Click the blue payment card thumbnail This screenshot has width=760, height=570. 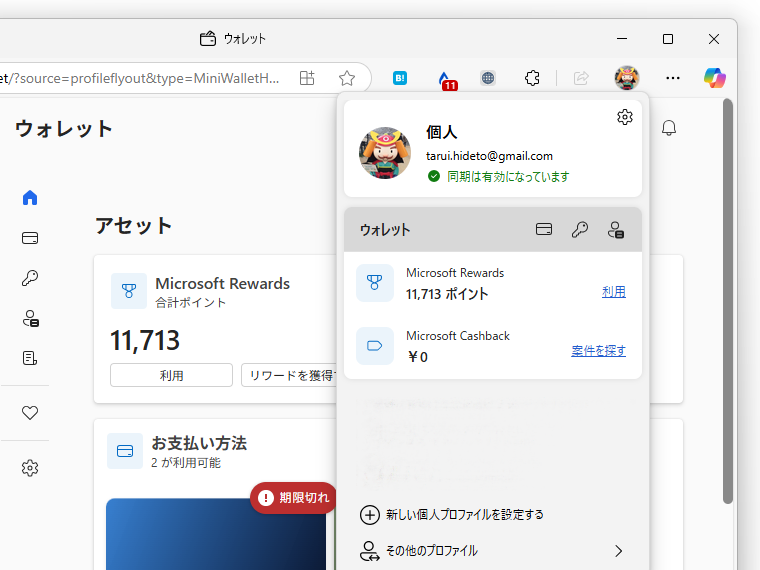(x=216, y=534)
